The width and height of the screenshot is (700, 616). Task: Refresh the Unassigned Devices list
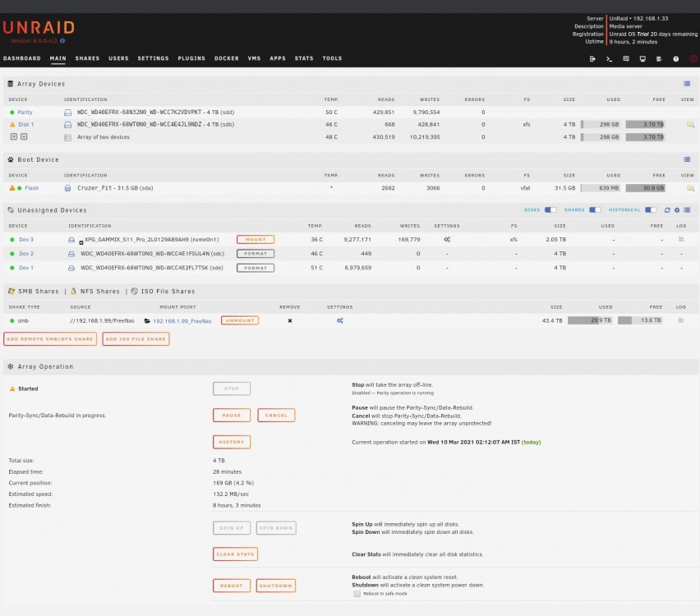(667, 209)
